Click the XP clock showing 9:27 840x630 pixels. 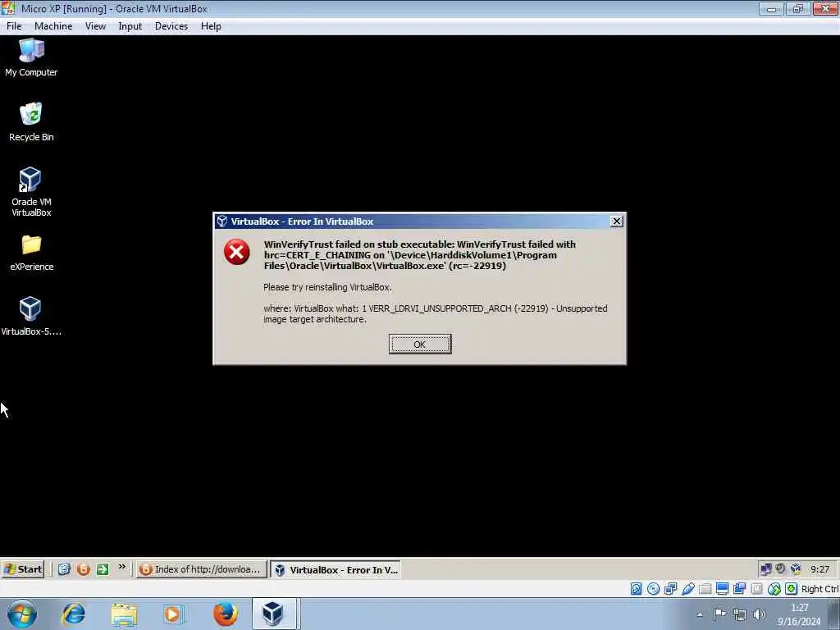820,569
